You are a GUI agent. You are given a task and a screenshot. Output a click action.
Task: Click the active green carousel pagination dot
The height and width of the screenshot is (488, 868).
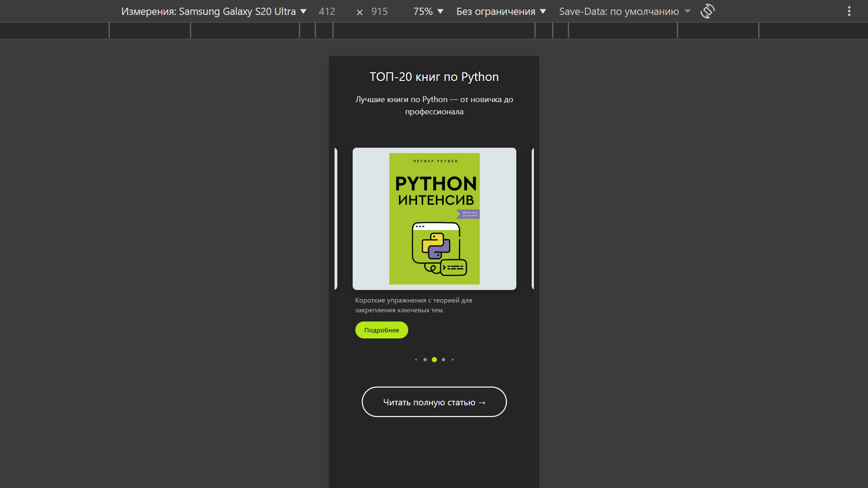[x=434, y=360]
